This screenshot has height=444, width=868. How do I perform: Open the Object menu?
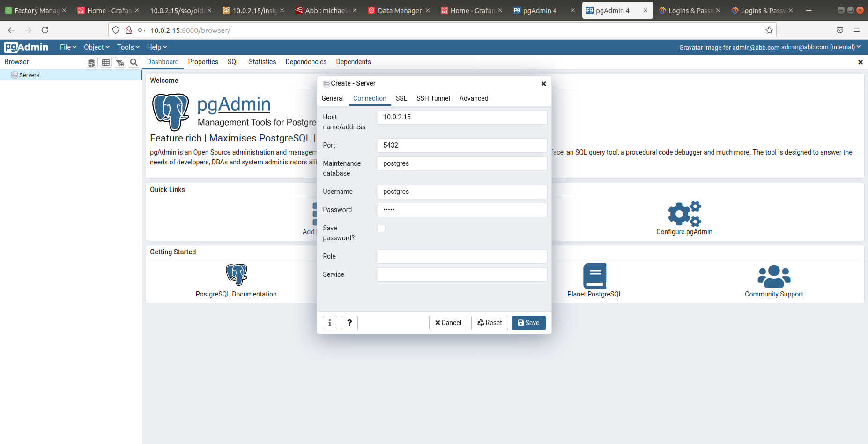[x=96, y=47]
